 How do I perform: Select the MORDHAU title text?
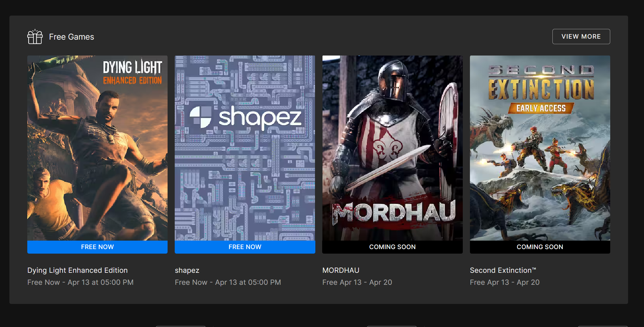point(341,270)
